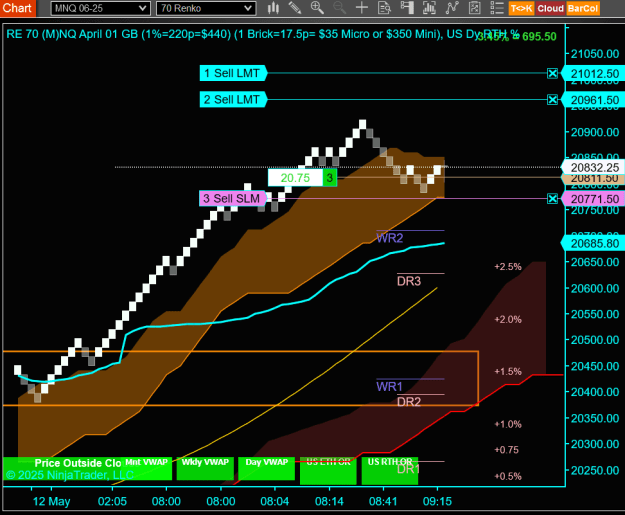
Task: Click the 20832.25 current price marker
Action: click(x=593, y=167)
